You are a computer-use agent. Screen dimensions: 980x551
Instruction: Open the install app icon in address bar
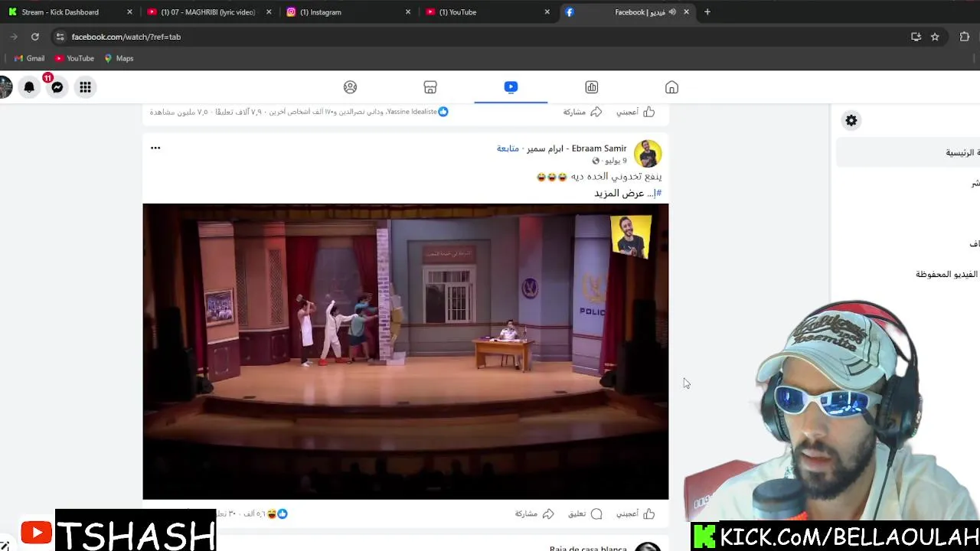pos(916,37)
